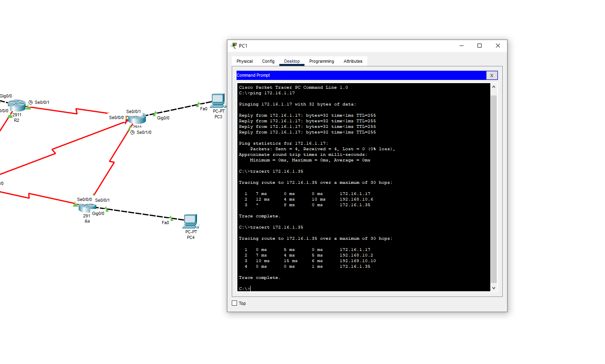605x364 pixels.
Task: Select the PC4 end device icon
Action: (190, 220)
